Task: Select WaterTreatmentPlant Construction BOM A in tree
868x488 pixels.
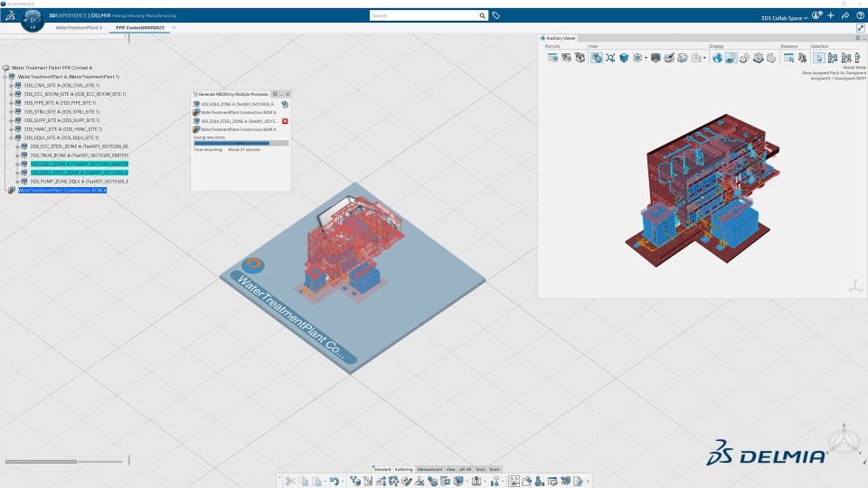Action: (62, 191)
